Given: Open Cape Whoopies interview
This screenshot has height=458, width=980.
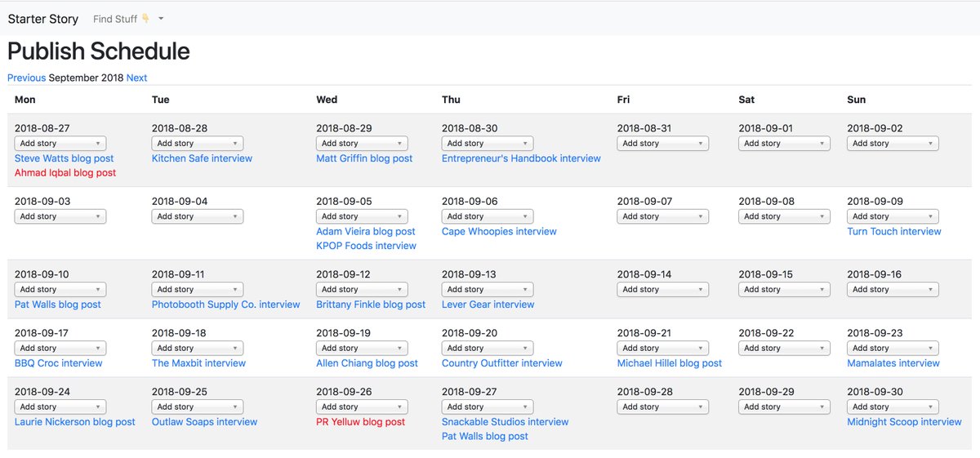Looking at the screenshot, I should point(499,232).
